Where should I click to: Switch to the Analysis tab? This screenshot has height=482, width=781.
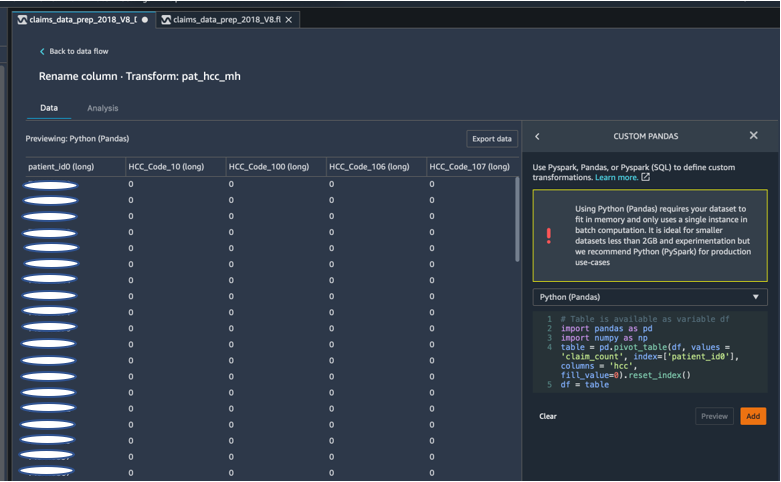102,108
